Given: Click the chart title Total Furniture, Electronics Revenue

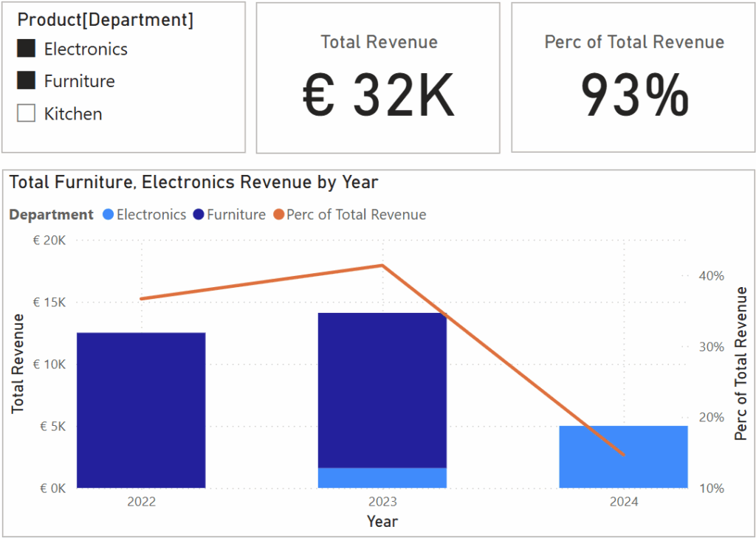Looking at the screenshot, I should coord(193,182).
